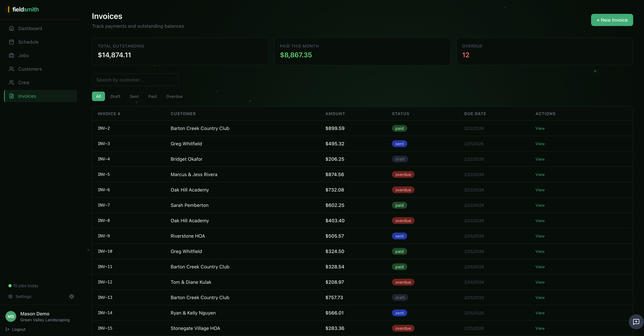The width and height of the screenshot is (644, 336).
Task: Create a new invoice
Action: (x=612, y=20)
